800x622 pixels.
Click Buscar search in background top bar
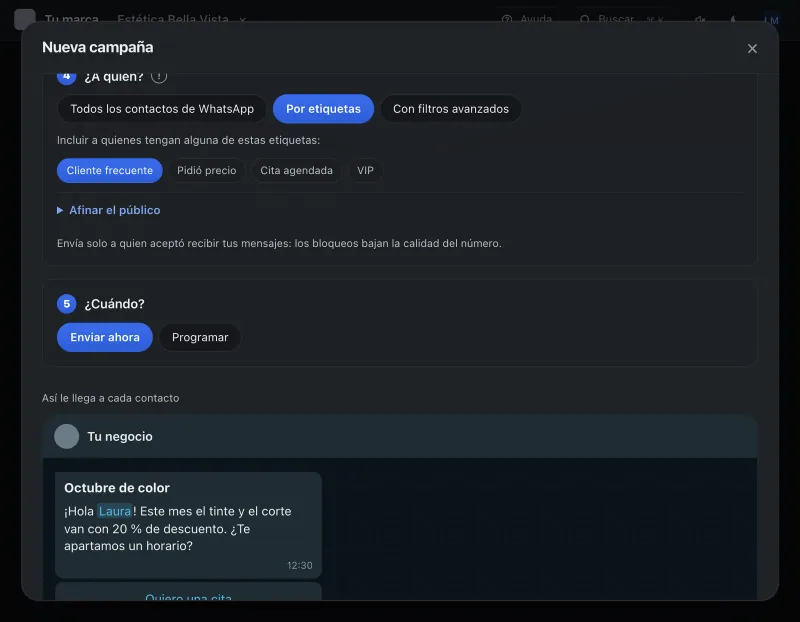pos(621,19)
